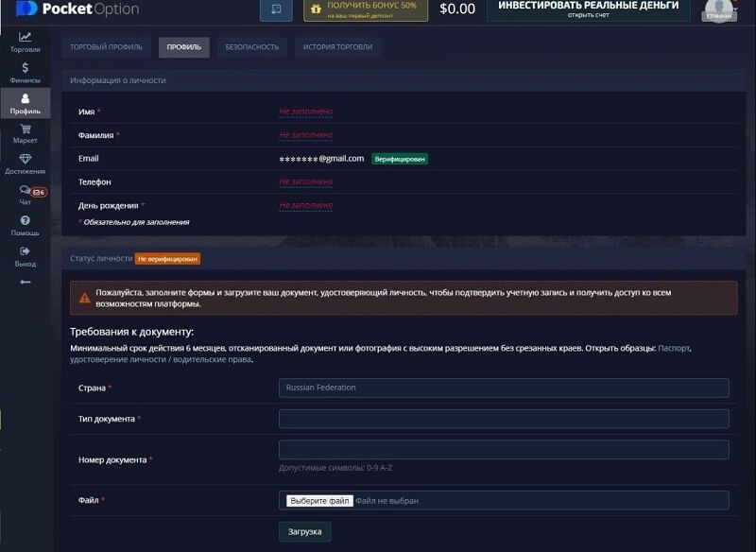Click the blue account type icon in header

click(276, 9)
